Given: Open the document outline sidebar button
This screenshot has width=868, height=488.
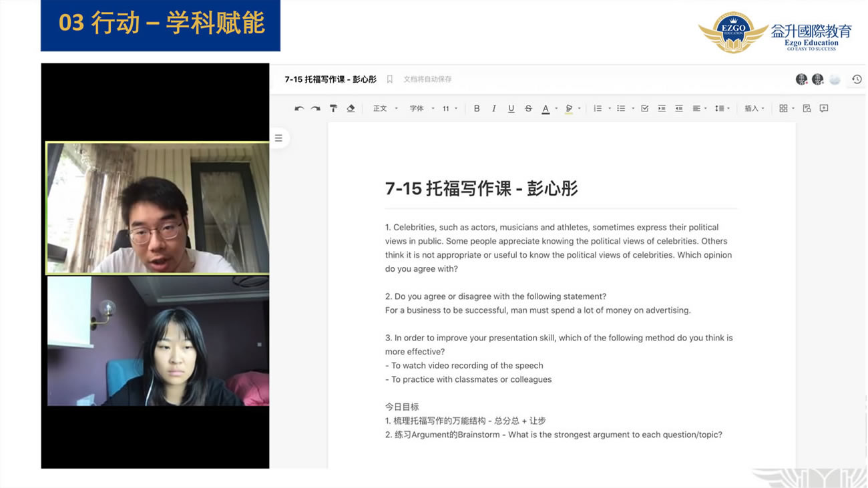Looking at the screenshot, I should click(x=278, y=138).
